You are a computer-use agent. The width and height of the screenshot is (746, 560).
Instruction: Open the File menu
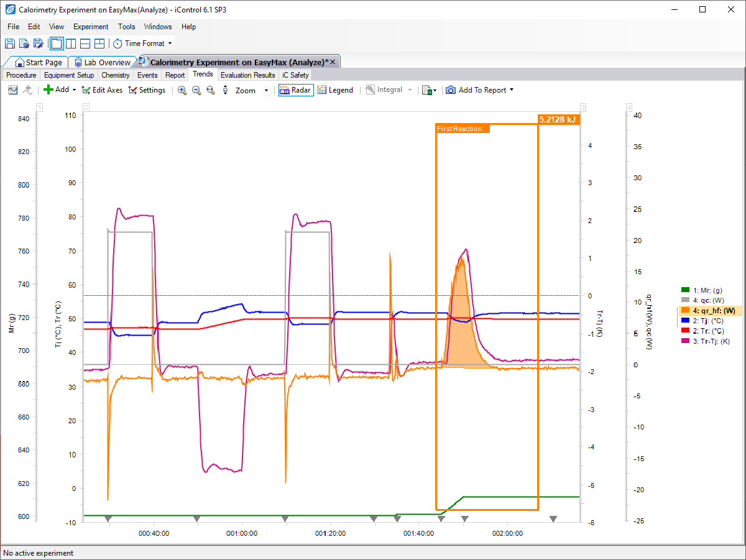coord(14,27)
